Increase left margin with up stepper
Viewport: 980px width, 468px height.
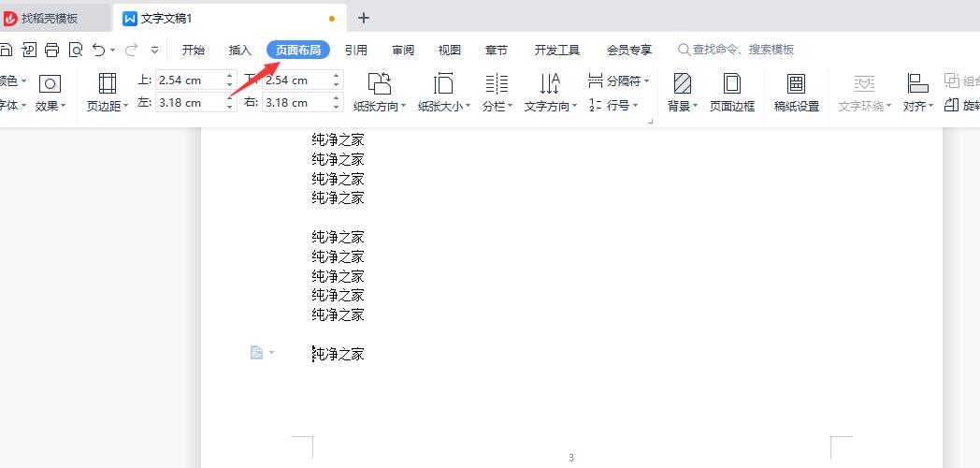[230, 97]
